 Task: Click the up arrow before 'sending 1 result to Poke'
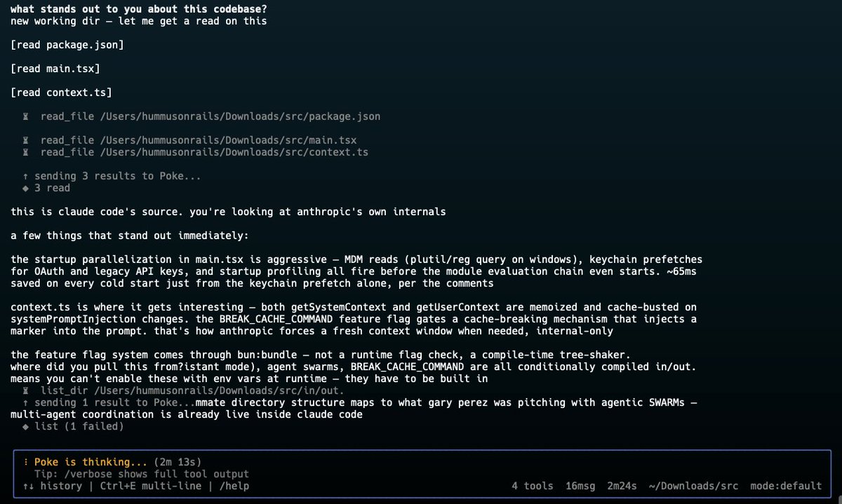[x=26, y=402]
